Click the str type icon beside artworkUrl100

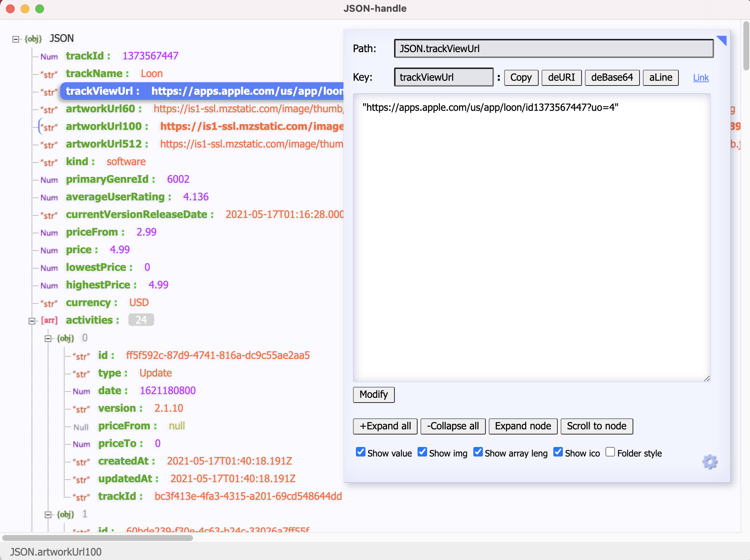click(49, 127)
